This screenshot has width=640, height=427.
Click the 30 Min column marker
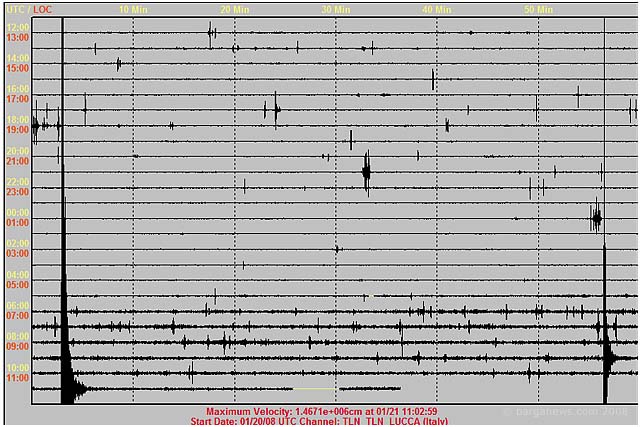click(x=335, y=9)
